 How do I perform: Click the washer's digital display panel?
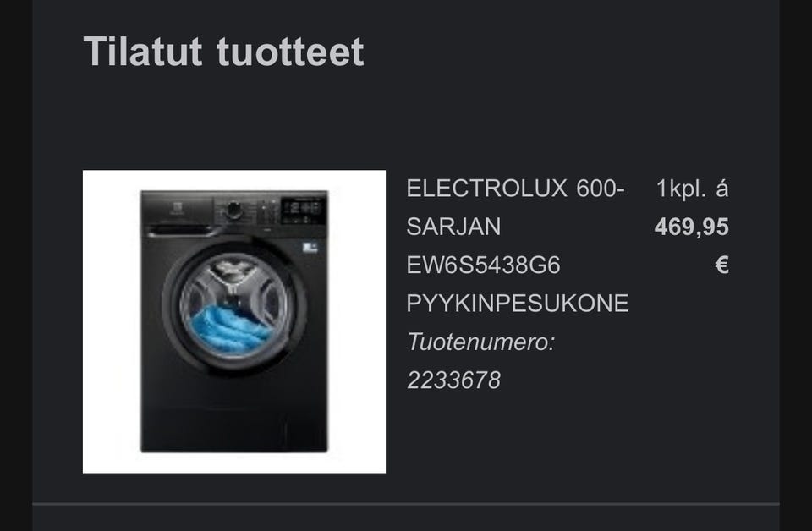pyautogui.click(x=303, y=211)
